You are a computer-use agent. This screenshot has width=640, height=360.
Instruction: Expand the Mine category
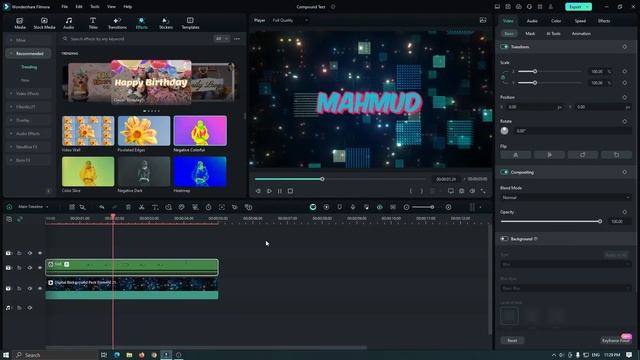pos(29,40)
